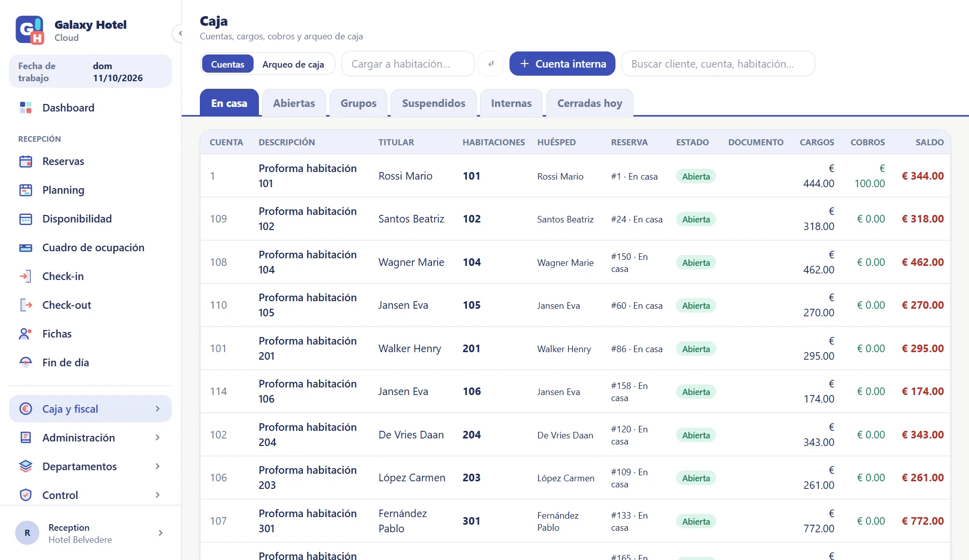Click room number 301 cell

point(471,521)
